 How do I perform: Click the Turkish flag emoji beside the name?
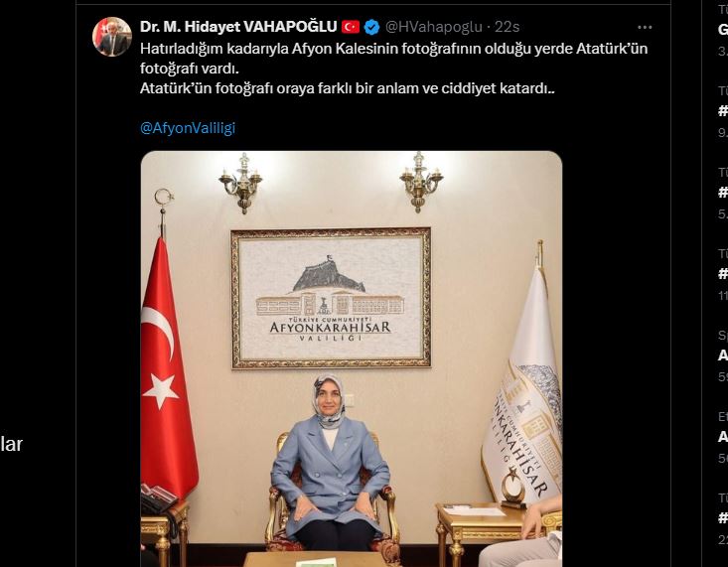click(351, 27)
